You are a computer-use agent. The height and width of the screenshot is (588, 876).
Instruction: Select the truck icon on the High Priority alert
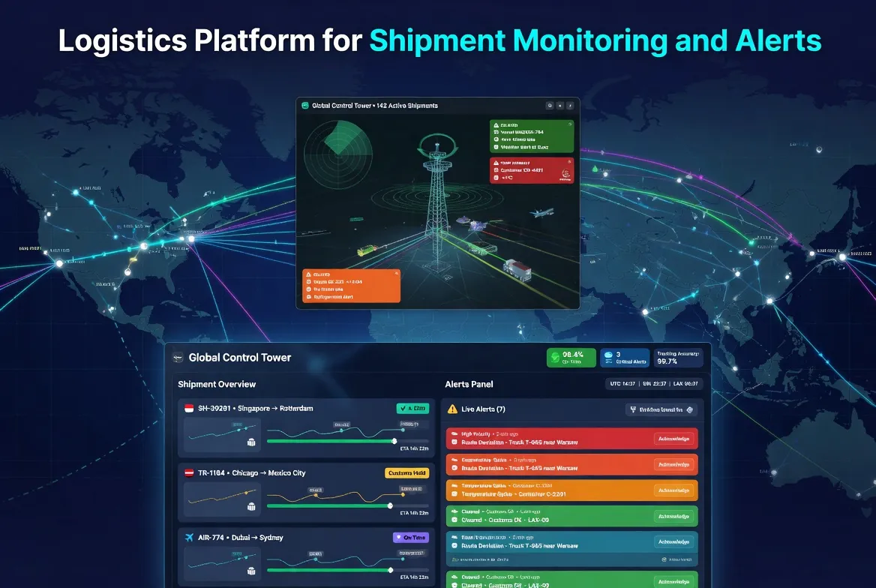tap(455, 442)
